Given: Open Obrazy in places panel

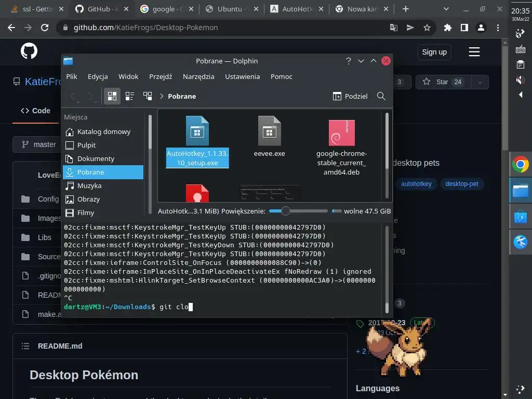Looking at the screenshot, I should click(x=103, y=199).
